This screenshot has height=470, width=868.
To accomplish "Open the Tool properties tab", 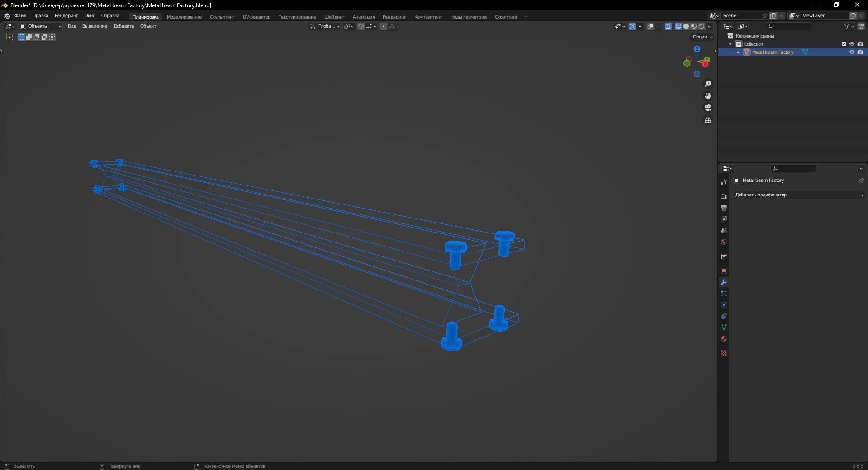I will 724,182.
